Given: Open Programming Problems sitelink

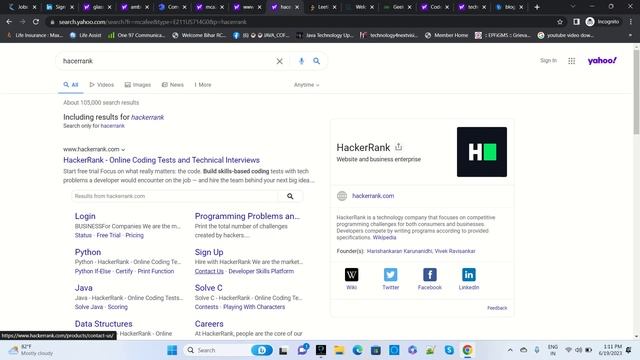Looking at the screenshot, I should pos(247,216).
